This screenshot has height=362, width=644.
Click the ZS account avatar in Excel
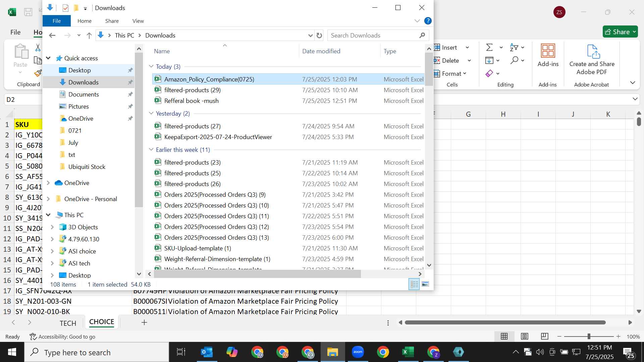pos(559,12)
